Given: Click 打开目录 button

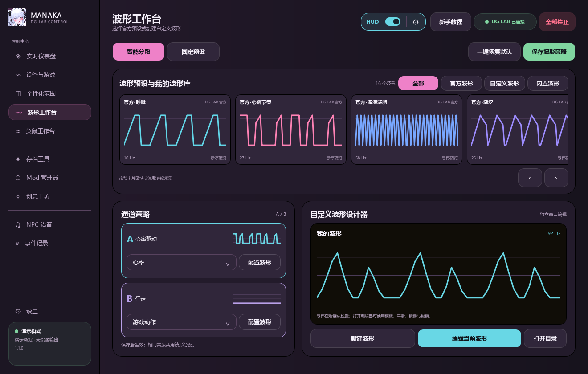Looking at the screenshot, I should [545, 338].
